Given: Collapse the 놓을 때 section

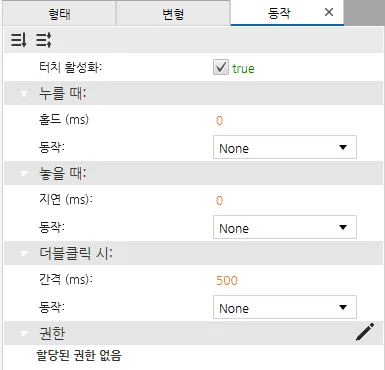Looking at the screenshot, I should (x=24, y=173).
